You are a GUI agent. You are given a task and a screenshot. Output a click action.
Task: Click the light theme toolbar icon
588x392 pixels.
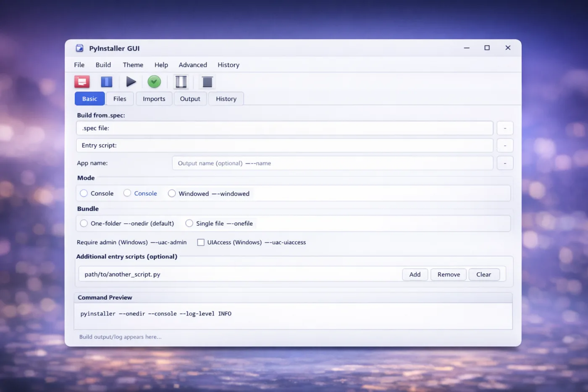pos(181,82)
